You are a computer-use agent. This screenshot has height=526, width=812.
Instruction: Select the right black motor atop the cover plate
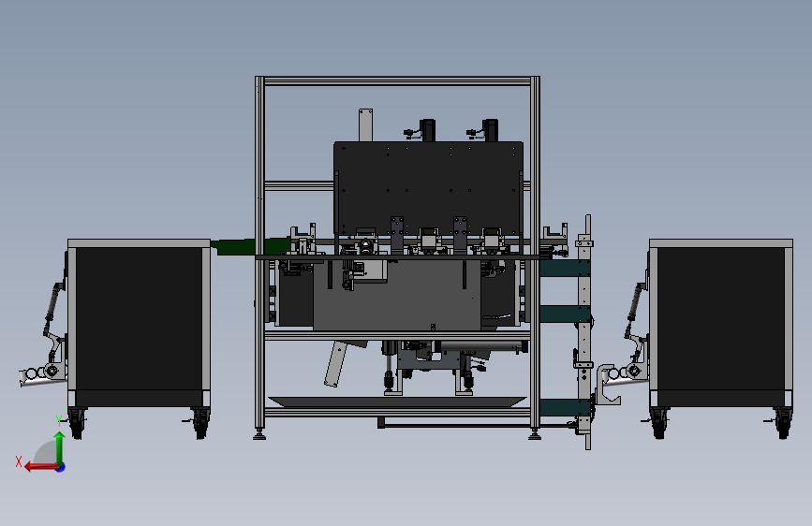(x=491, y=130)
